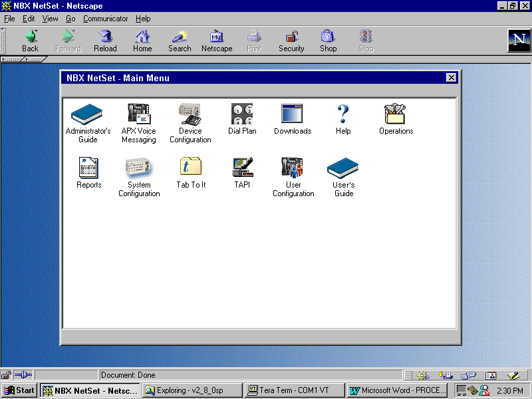Open the TAPI icon
532x399 pixels.
point(242,167)
